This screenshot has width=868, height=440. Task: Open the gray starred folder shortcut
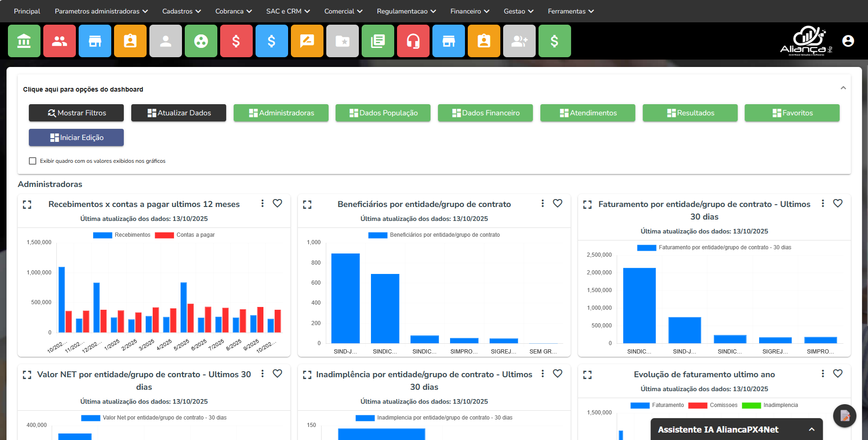[343, 41]
